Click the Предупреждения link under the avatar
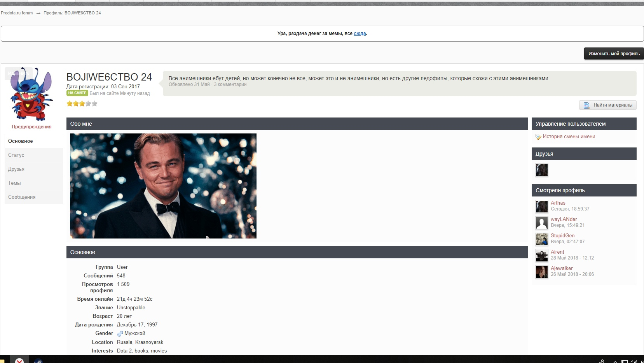 pyautogui.click(x=31, y=127)
